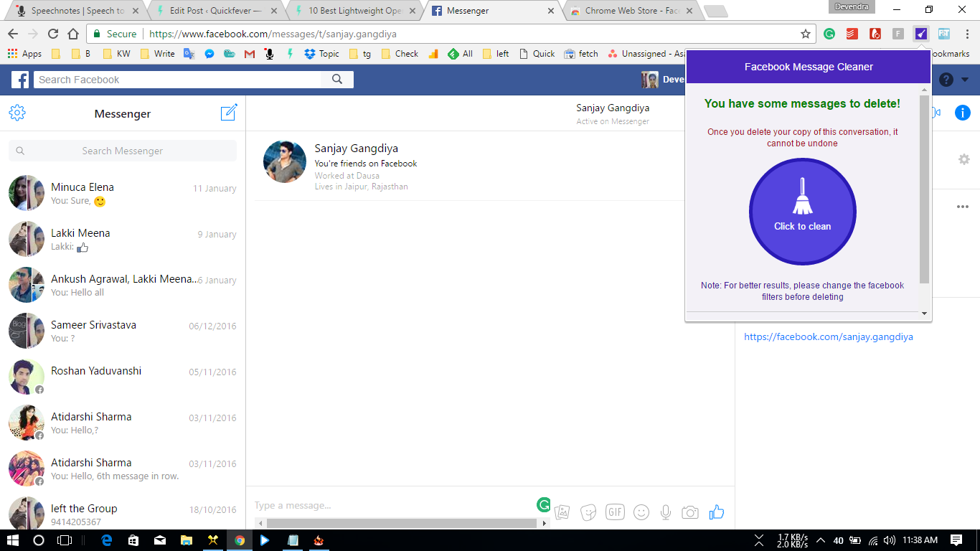This screenshot has width=980, height=551.
Task: Record a voice clip with microphone icon
Action: click(x=666, y=512)
